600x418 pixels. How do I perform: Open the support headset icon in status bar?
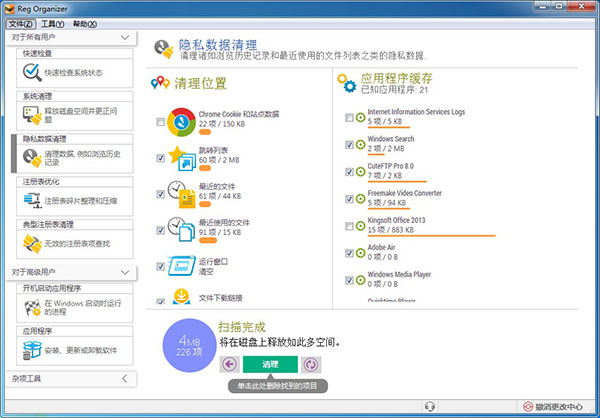coord(430,406)
